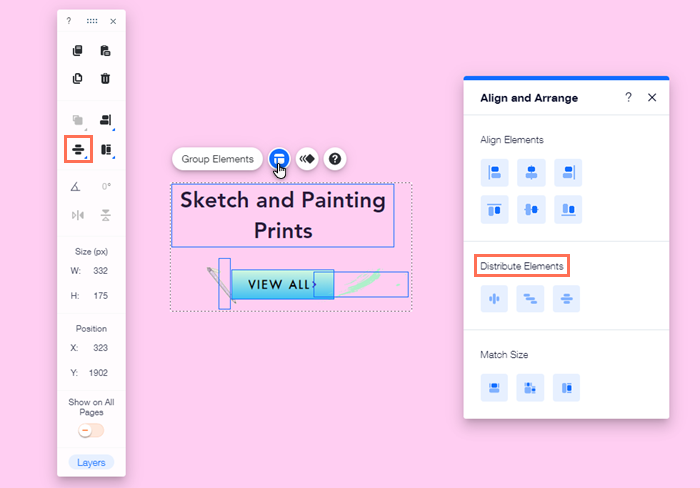Image resolution: width=700 pixels, height=488 pixels.
Task: Distribute elements horizontally
Action: point(494,299)
